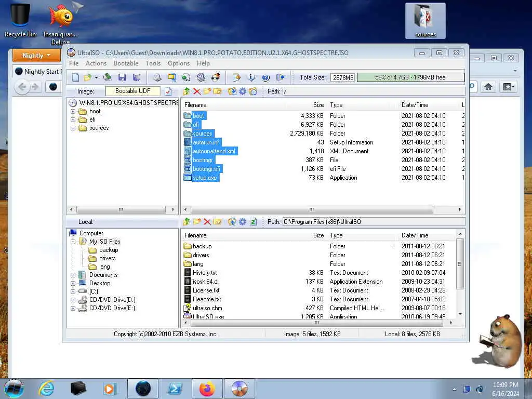532x399 pixels.
Task: Open the dropdown arrow next to the Open icon
Action: (96, 78)
